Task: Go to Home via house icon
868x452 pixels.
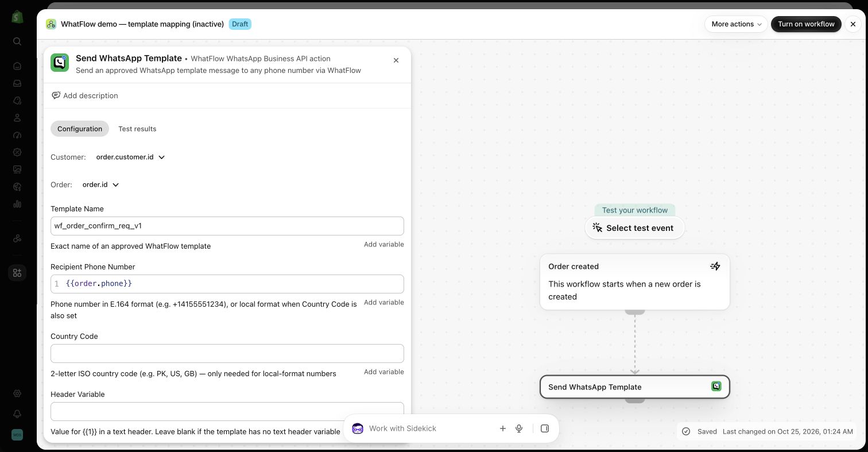Action: pyautogui.click(x=17, y=66)
